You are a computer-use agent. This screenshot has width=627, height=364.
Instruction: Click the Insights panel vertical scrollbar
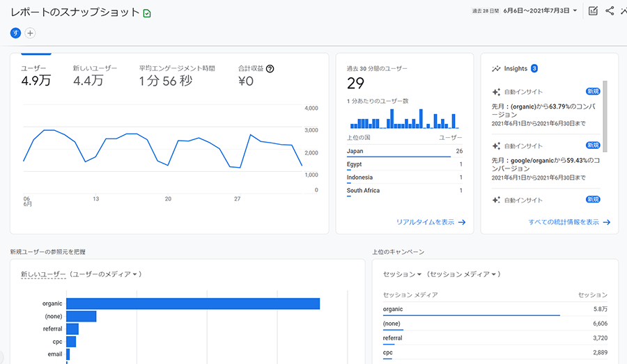pos(605,115)
